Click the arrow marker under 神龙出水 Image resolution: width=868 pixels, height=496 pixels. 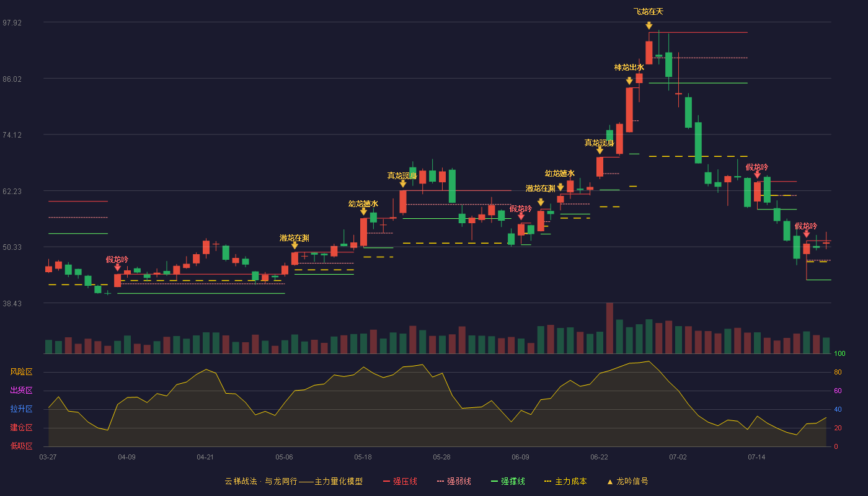pos(629,81)
